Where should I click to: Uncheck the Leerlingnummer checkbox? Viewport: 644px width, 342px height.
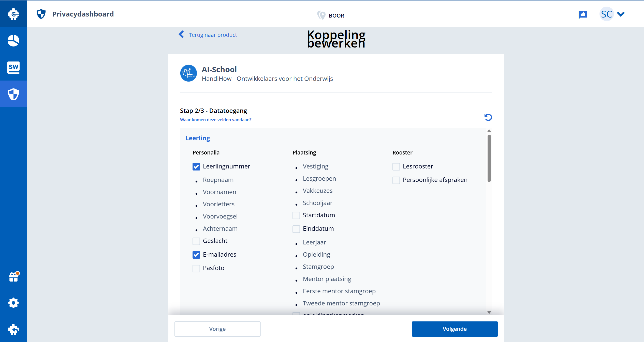[196, 167]
